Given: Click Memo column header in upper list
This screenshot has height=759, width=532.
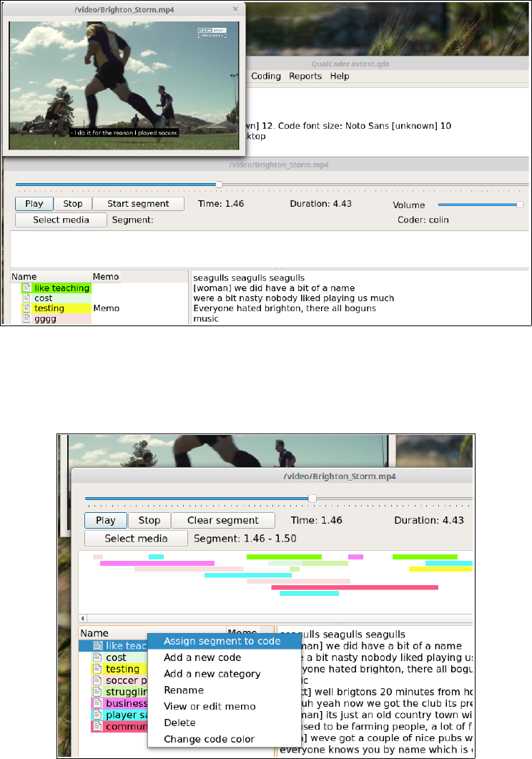Looking at the screenshot, I should 106,277.
